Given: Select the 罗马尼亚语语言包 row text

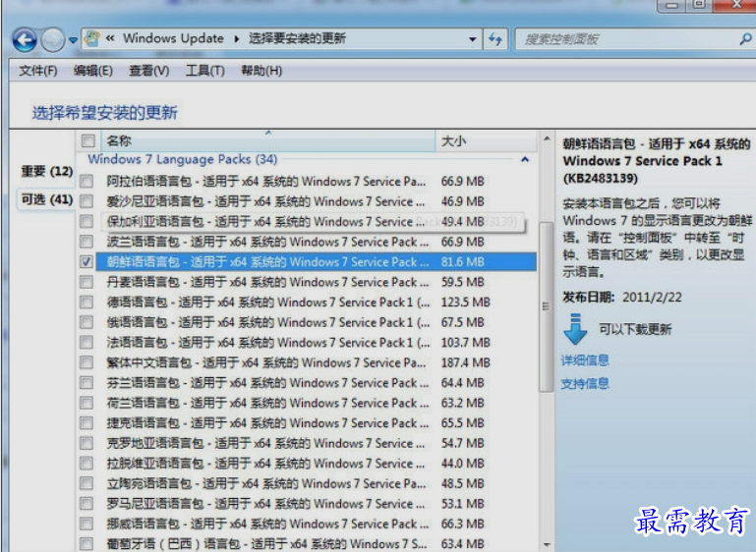Looking at the screenshot, I should pyautogui.click(x=266, y=504).
